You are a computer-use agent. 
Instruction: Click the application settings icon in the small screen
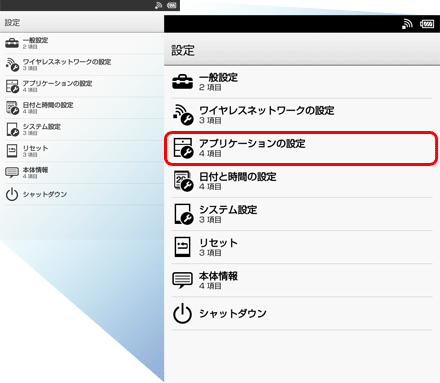(13, 86)
